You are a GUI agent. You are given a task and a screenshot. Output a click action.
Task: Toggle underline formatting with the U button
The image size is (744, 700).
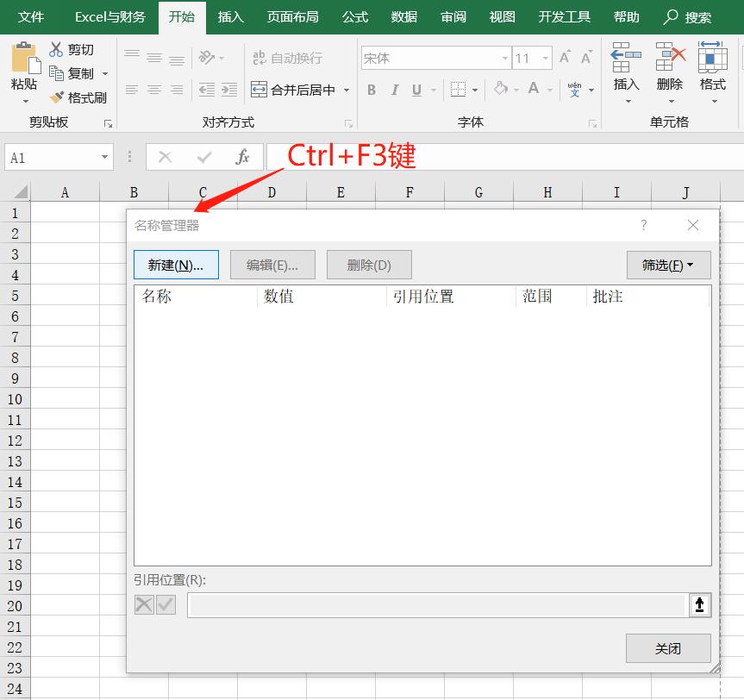(418, 88)
